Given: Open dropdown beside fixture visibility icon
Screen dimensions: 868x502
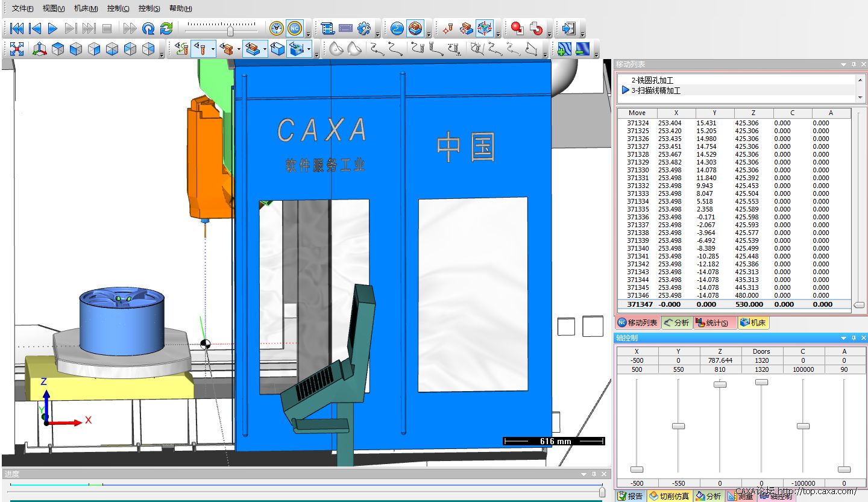Looking at the screenshot, I should (x=239, y=49).
